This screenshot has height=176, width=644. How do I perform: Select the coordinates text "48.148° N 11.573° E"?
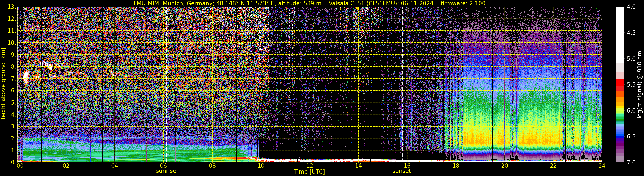242,3
